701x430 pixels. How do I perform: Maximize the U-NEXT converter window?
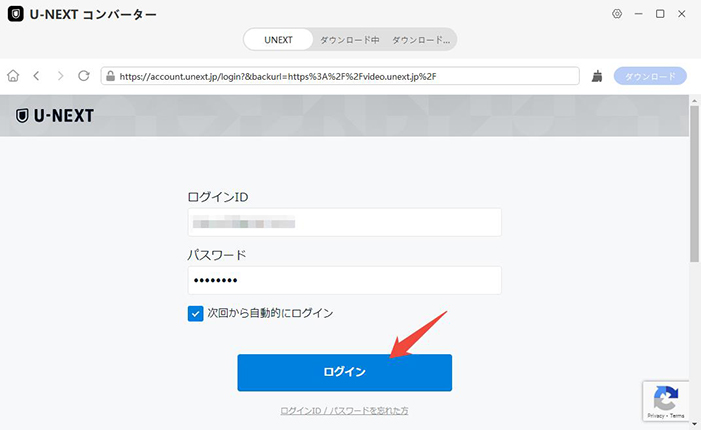click(x=660, y=14)
